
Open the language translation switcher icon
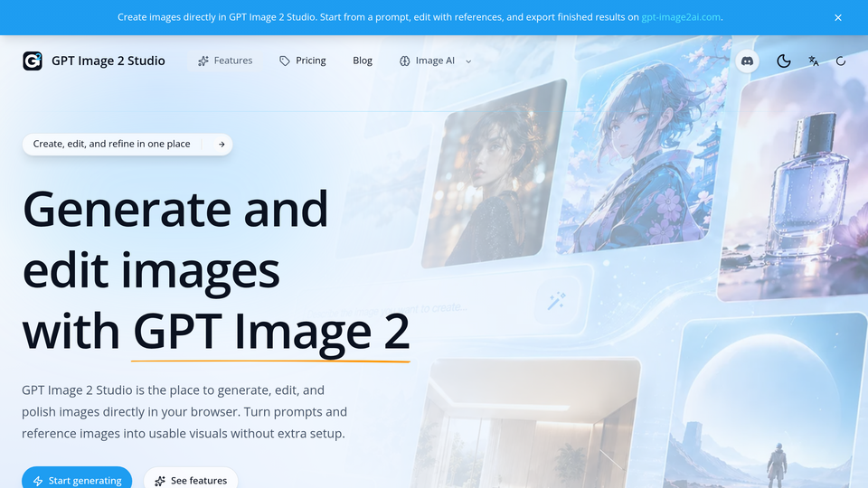[813, 61]
